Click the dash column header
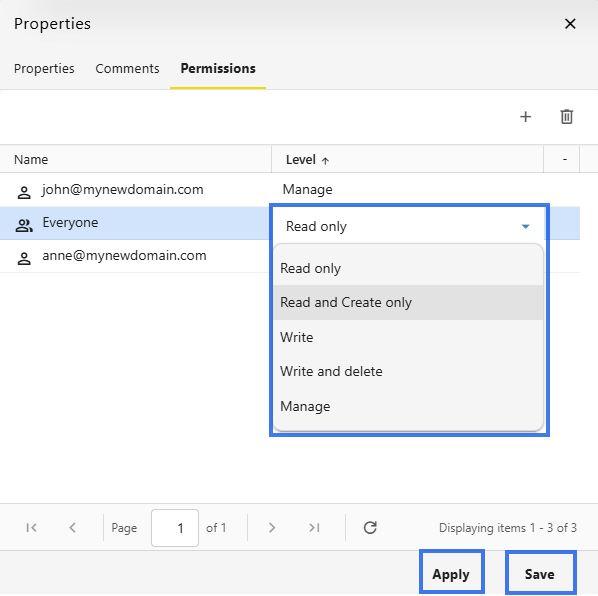This screenshot has width=598, height=596. (561, 159)
